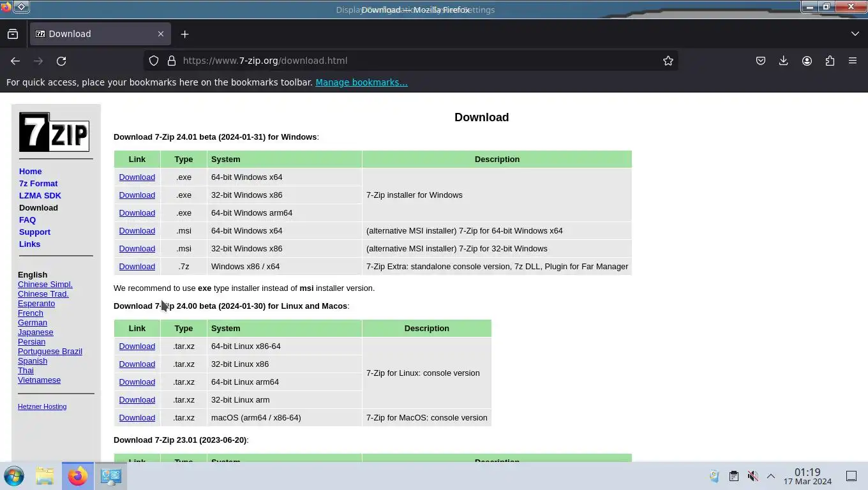Click the '7-Zip for MacOS: console version' cell

[x=426, y=417]
